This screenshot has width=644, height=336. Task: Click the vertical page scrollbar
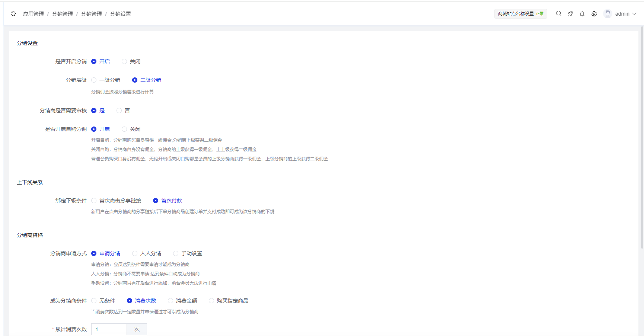tap(642, 138)
